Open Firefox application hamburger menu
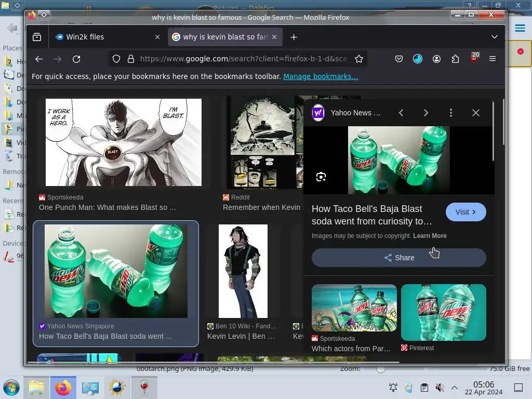This screenshot has width=532, height=399. 493,59
